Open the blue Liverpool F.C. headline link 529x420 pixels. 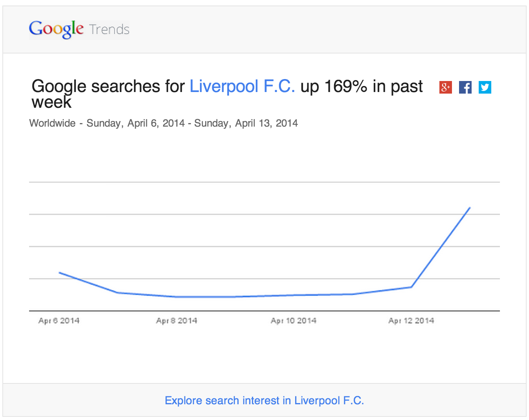[242, 87]
